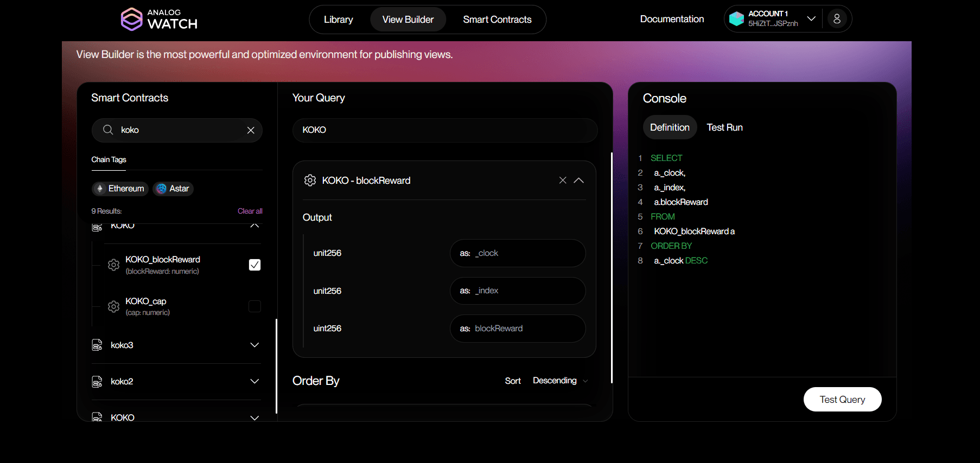The image size is (980, 463).
Task: Select the Definition console tab
Action: click(x=670, y=127)
